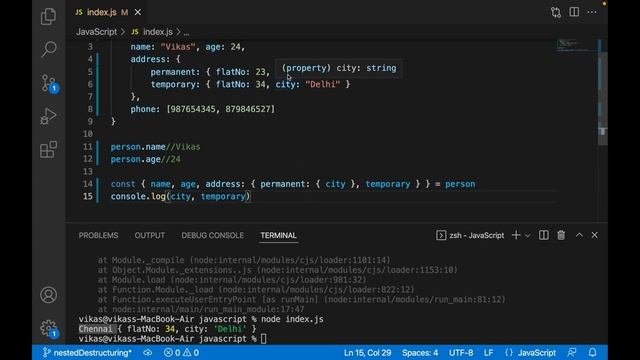Viewport: 640px width, 360px height.
Task: Open editor More Actions ellipsis
Action: point(592,12)
